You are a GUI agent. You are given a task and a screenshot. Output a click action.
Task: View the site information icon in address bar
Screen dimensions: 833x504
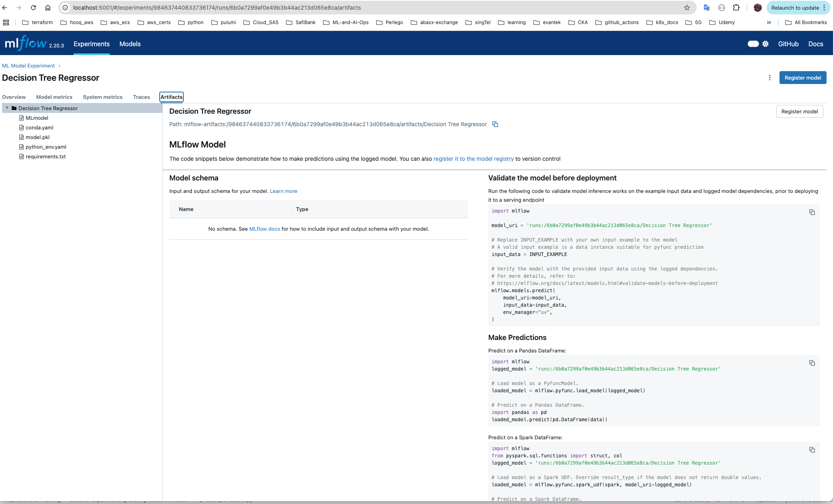(x=65, y=8)
